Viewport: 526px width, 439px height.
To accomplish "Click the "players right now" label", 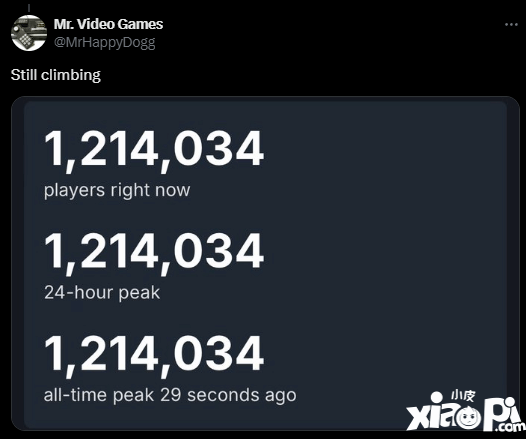I will click(117, 190).
